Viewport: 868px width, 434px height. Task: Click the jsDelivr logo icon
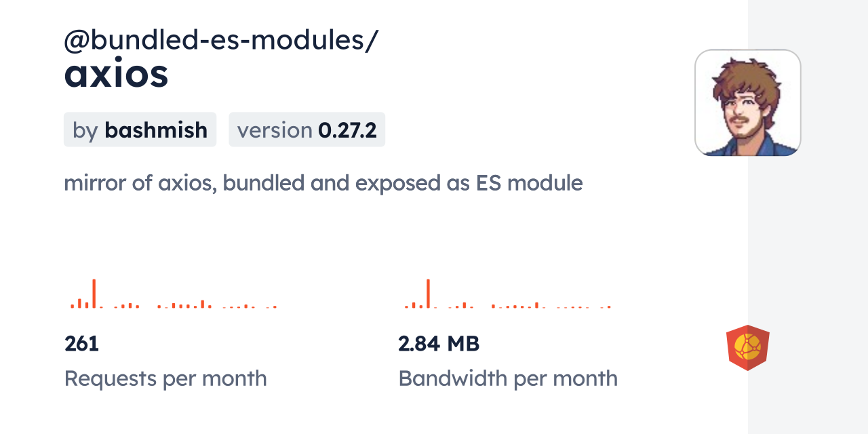click(x=747, y=348)
